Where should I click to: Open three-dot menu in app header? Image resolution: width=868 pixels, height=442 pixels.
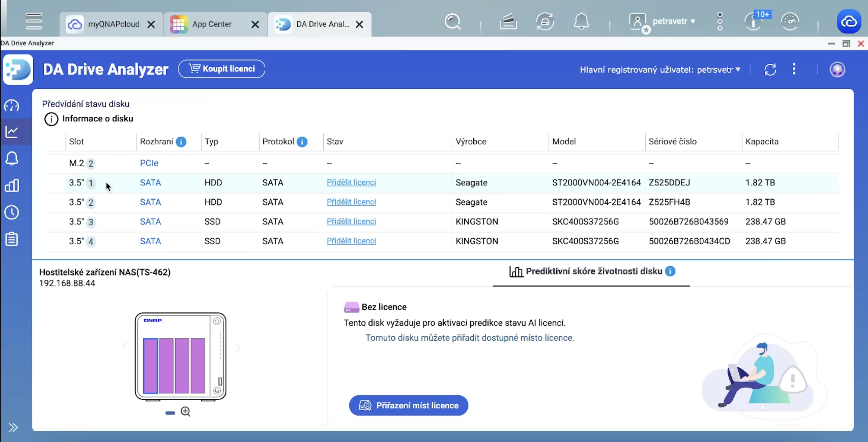794,69
